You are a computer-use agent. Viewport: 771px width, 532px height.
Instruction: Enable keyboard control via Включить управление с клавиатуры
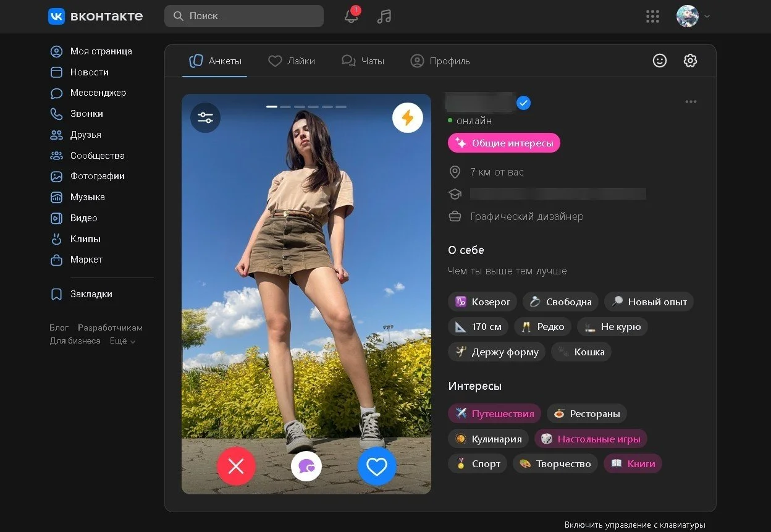pos(634,525)
